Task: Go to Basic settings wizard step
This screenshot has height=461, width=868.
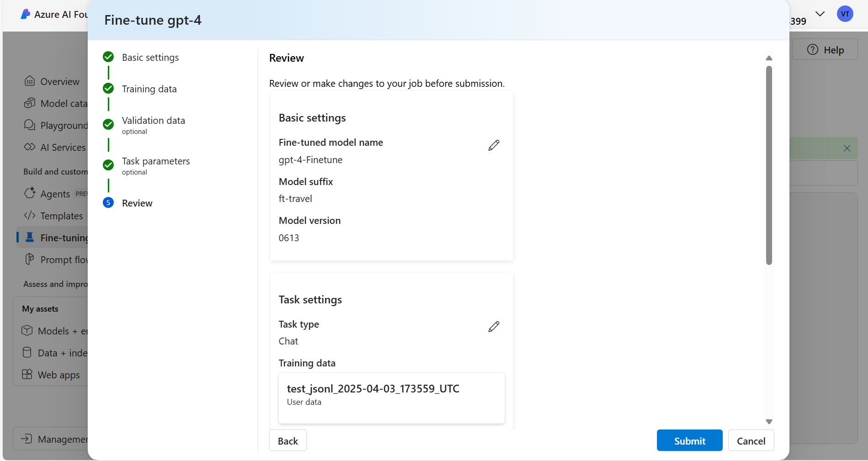Action: (x=150, y=58)
